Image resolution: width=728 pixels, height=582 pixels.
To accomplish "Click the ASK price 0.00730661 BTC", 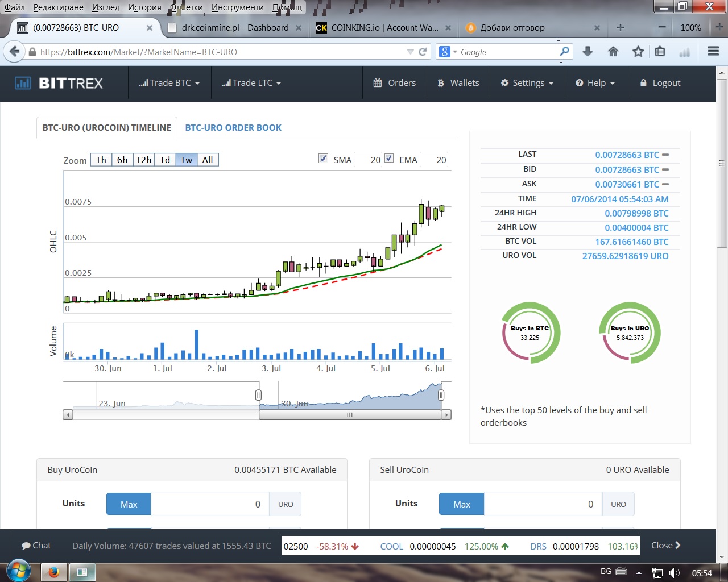I will tap(627, 184).
